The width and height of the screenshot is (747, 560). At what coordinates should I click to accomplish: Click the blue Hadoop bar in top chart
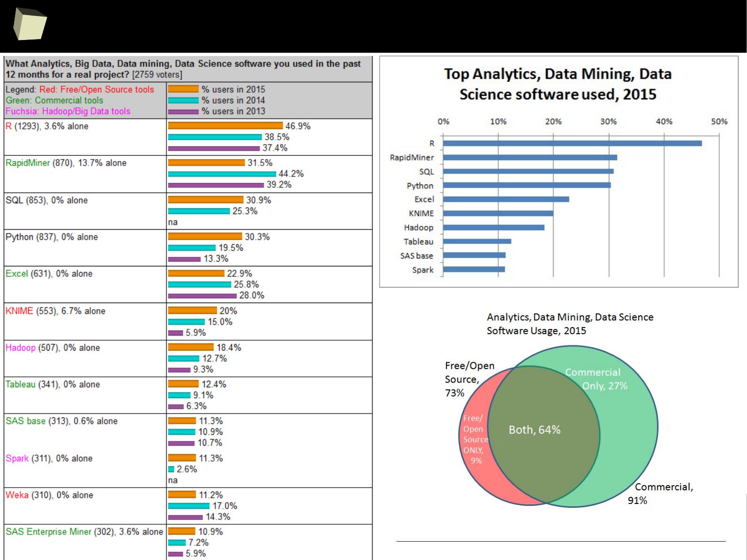(x=494, y=227)
